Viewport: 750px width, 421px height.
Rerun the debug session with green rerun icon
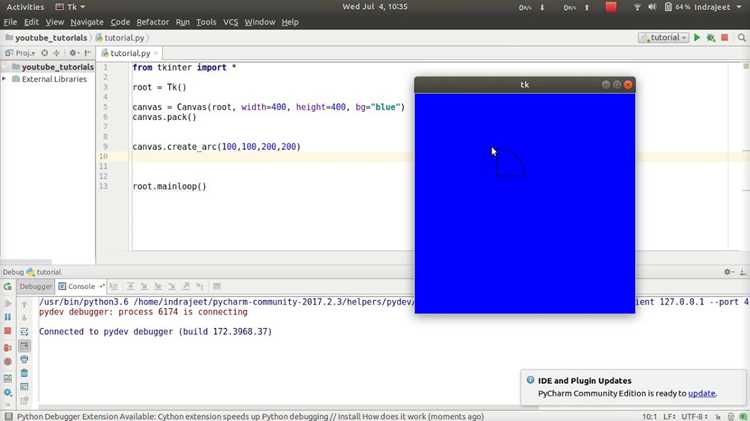(8, 287)
